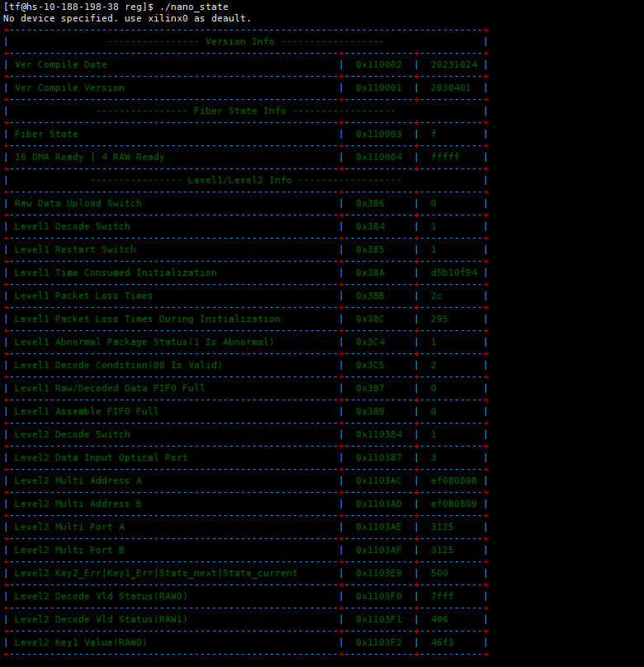The height and width of the screenshot is (667, 644).
Task: Select the Raw Data Upload Switch label
Action: point(78,203)
